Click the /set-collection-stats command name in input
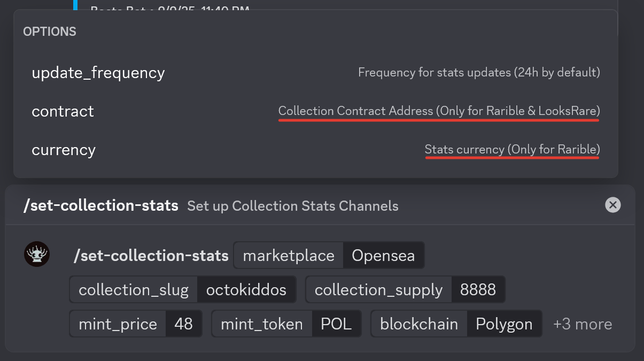Viewport: 644px width, 361px height. pos(151,256)
